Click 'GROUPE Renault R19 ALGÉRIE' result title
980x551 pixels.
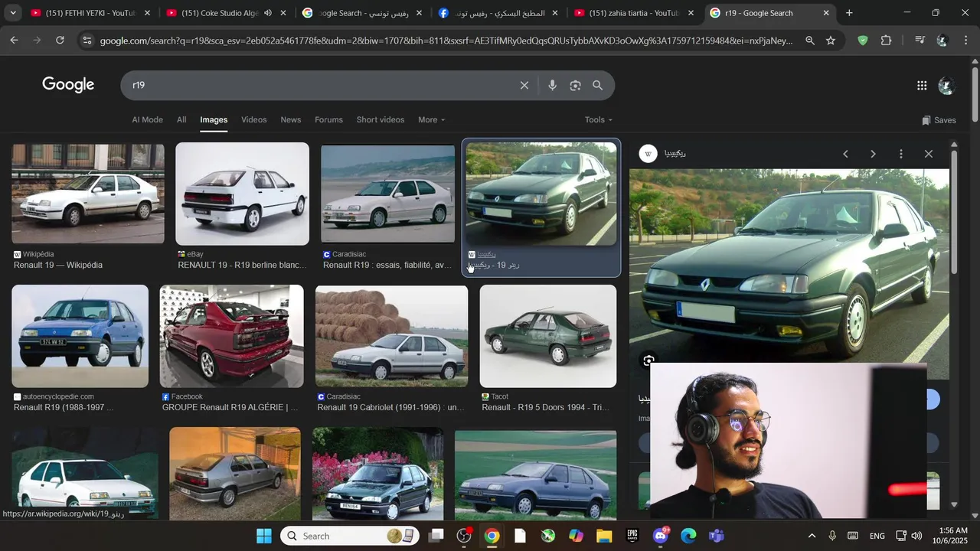click(x=230, y=408)
